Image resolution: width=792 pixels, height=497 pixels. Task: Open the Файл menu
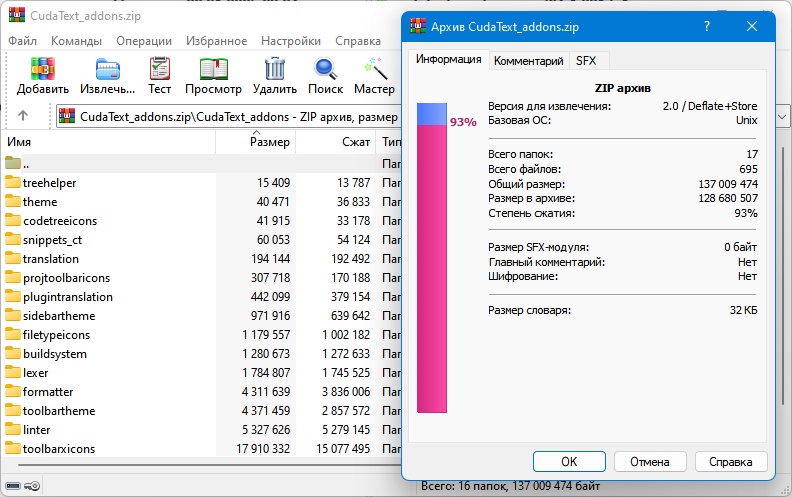(22, 41)
